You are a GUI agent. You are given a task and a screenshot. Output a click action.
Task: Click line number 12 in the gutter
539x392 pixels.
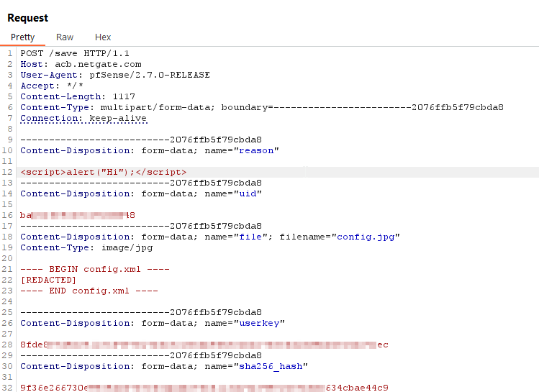click(7, 172)
